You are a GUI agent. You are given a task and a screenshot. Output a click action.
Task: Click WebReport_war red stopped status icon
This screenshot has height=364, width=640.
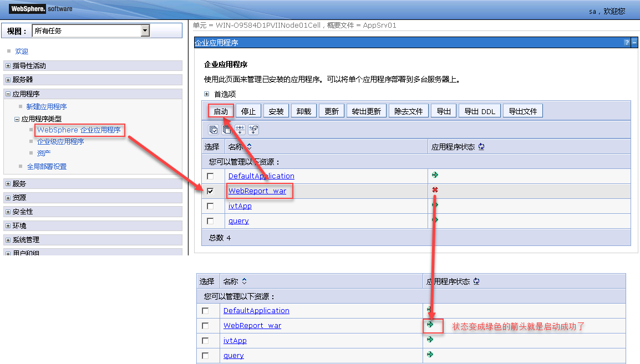(435, 189)
